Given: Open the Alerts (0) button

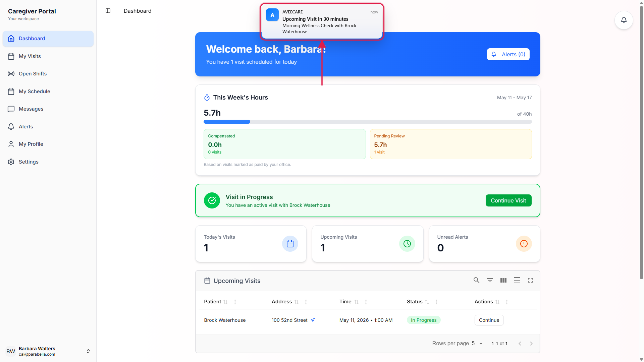Looking at the screenshot, I should coord(508,54).
